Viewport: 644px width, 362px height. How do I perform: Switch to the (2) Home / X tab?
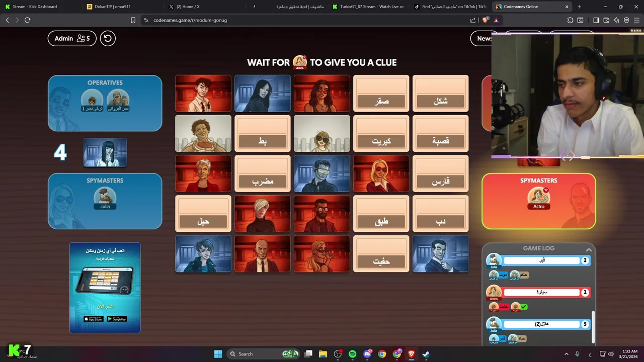(204, 7)
